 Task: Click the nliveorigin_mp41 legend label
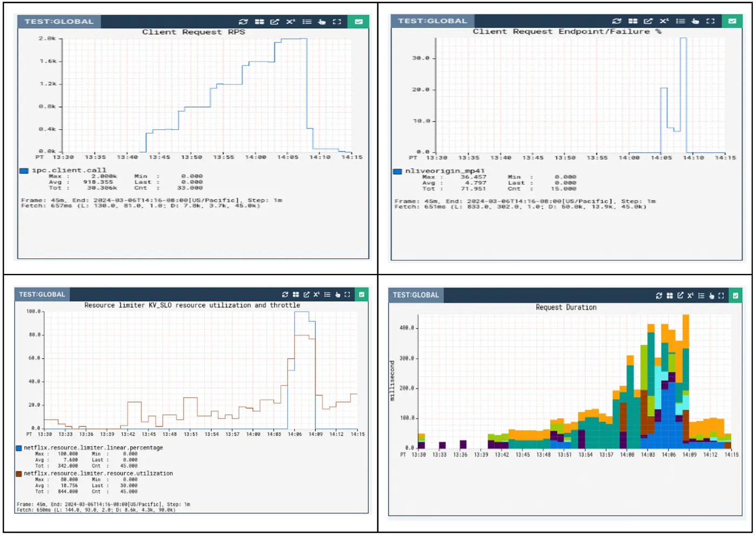pyautogui.click(x=445, y=171)
